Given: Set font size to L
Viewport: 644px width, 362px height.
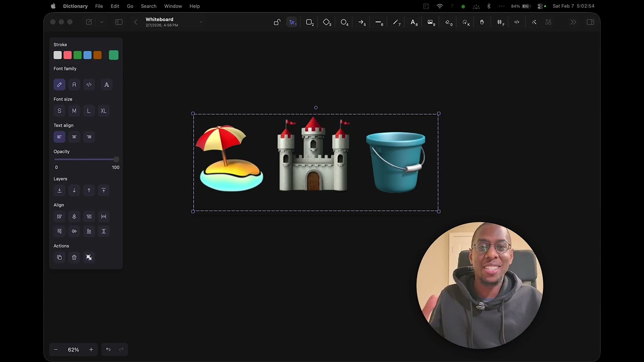Looking at the screenshot, I should 89,111.
